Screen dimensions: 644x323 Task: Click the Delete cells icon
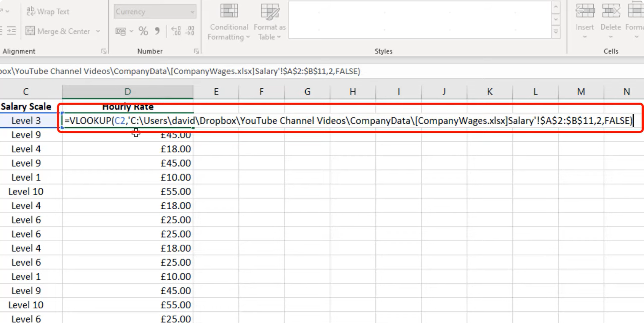pos(611,11)
